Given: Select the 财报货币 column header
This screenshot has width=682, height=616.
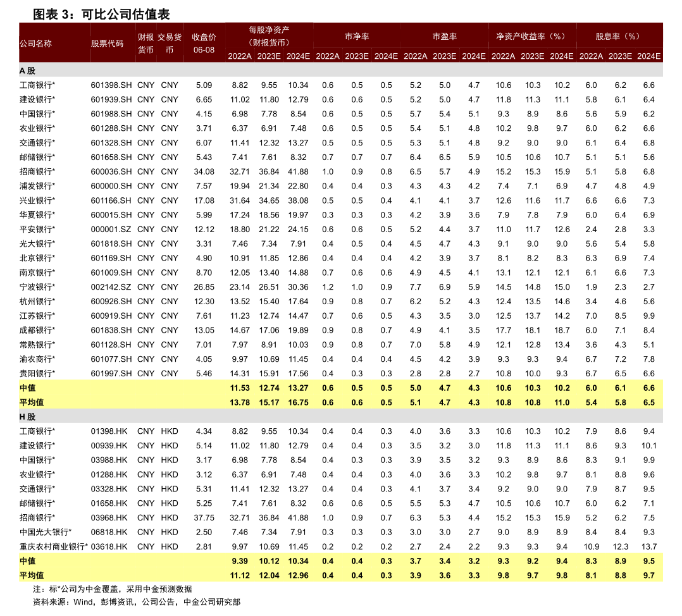Looking at the screenshot, I should click(146, 43).
